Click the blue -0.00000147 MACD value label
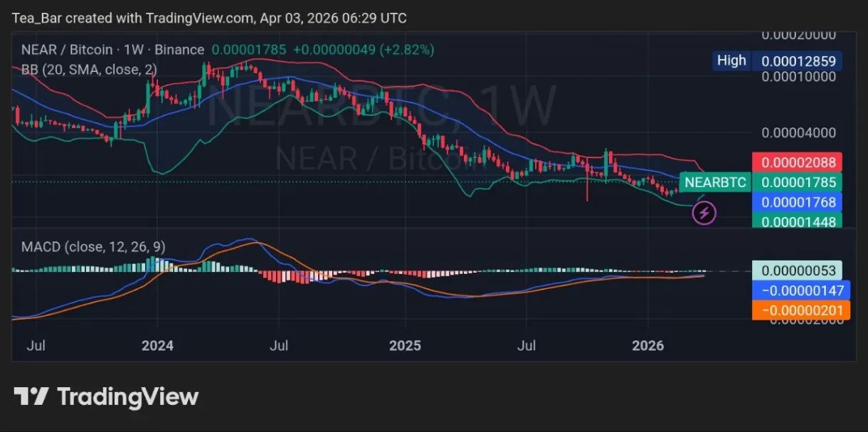868x432 pixels. (x=800, y=290)
